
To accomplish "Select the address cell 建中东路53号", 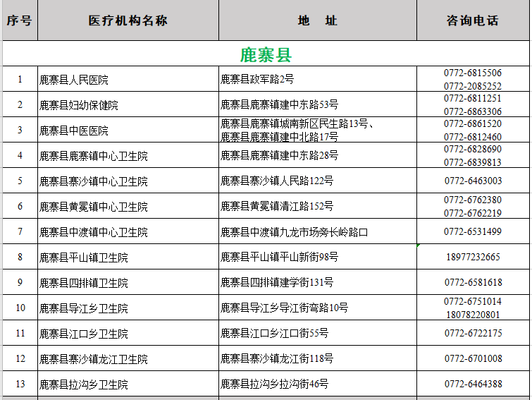I will (280, 105).
